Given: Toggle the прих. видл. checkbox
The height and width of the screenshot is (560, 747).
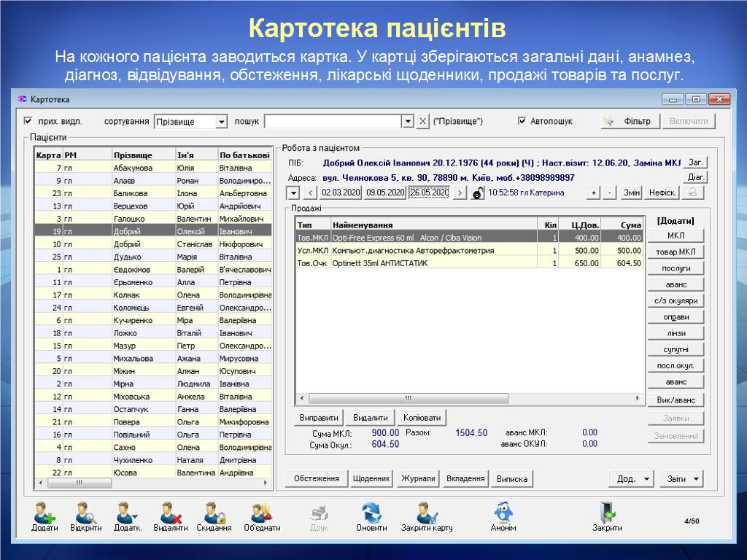Looking at the screenshot, I should pyautogui.click(x=28, y=121).
